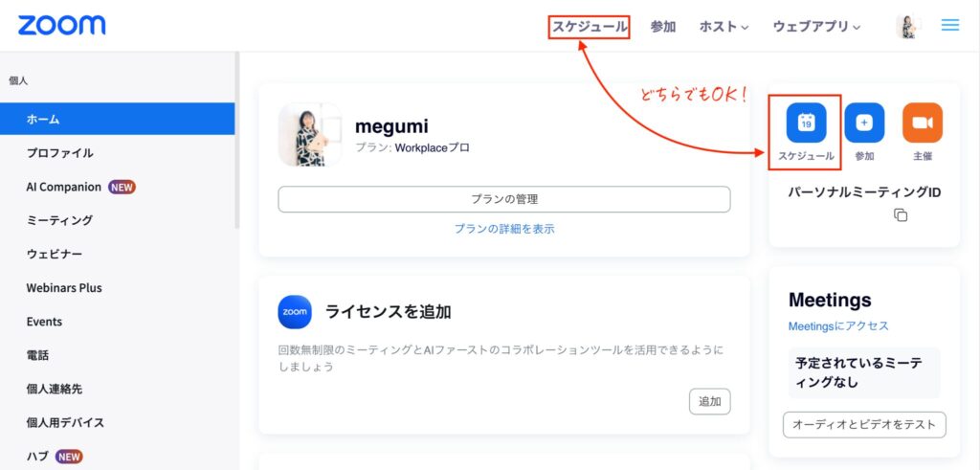Image resolution: width=980 pixels, height=470 pixels.
Task: Click the プランの管理 button
Action: [504, 199]
